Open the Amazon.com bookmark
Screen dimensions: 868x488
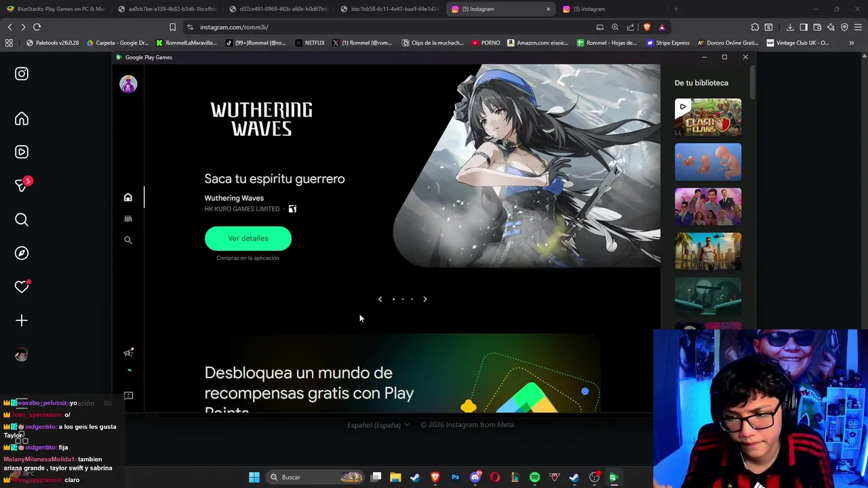pos(538,43)
